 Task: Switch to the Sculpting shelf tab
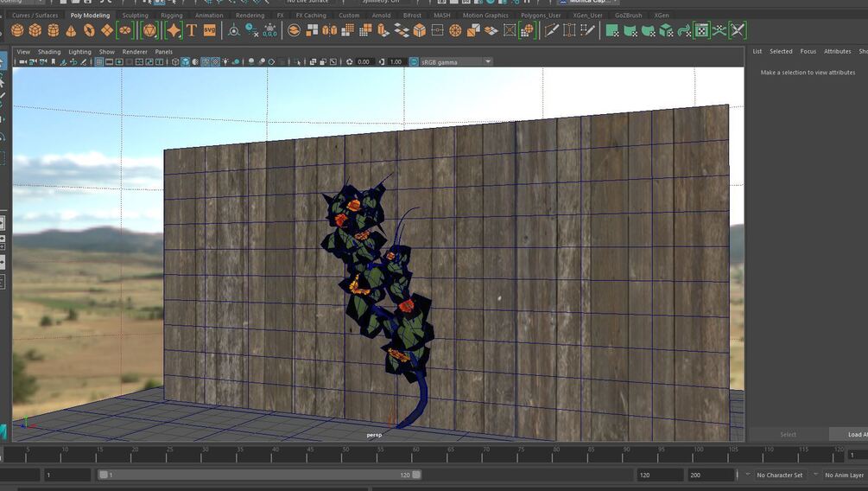pos(135,16)
